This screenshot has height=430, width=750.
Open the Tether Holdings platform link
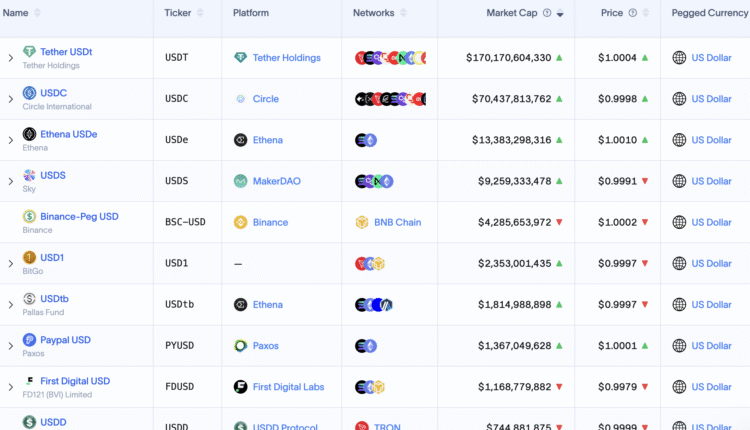(x=286, y=58)
